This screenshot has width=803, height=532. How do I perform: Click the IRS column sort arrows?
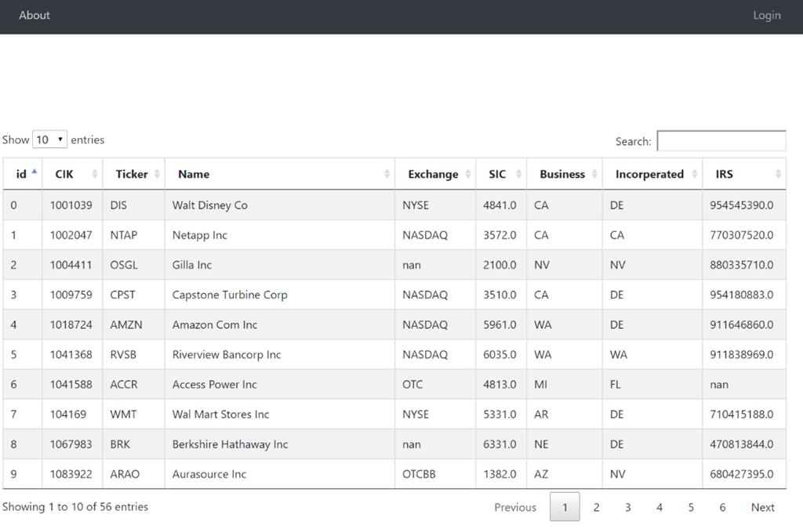point(778,173)
